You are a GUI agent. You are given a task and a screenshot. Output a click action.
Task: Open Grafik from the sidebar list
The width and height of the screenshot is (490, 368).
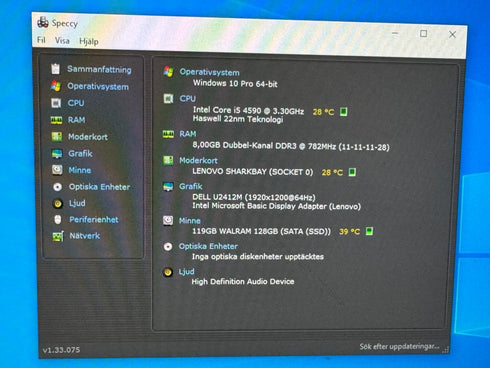click(80, 154)
